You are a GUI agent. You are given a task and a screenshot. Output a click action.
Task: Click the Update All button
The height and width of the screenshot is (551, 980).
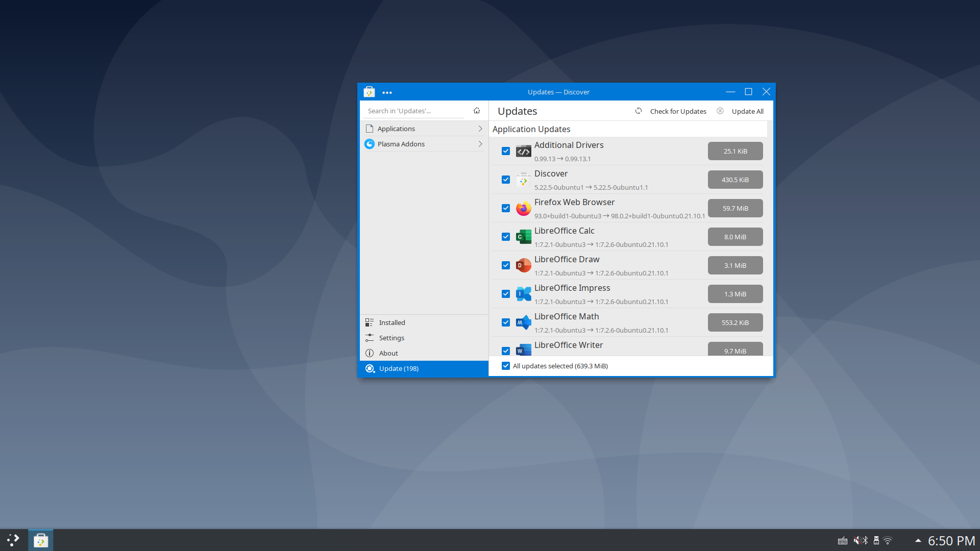(741, 111)
